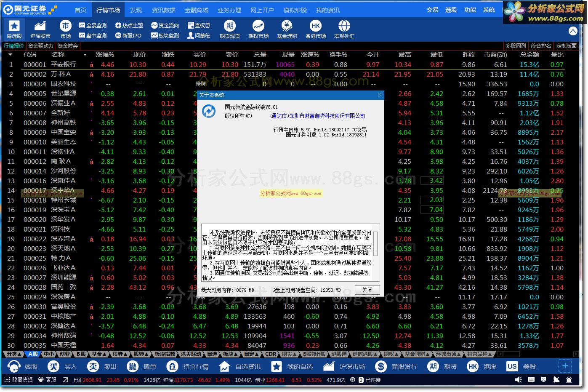Open 港股 HK in the bottom bar
Viewport: 588px width, 392px height.
pos(482,366)
